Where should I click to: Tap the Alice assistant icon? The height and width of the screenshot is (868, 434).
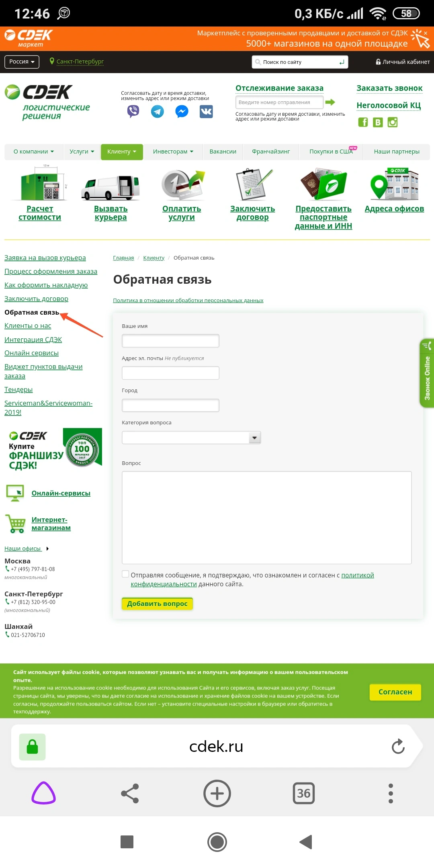click(43, 793)
